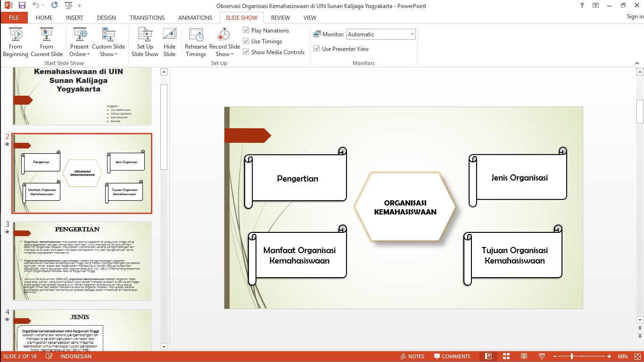Disable Use Timings

246,41
